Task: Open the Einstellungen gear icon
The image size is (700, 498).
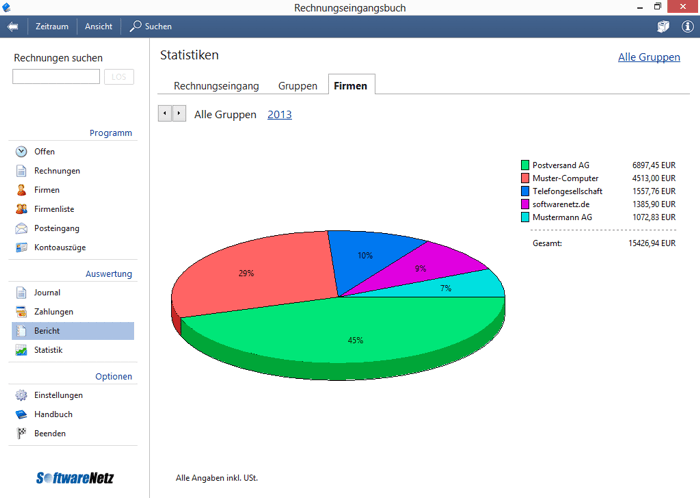Action: (x=21, y=395)
